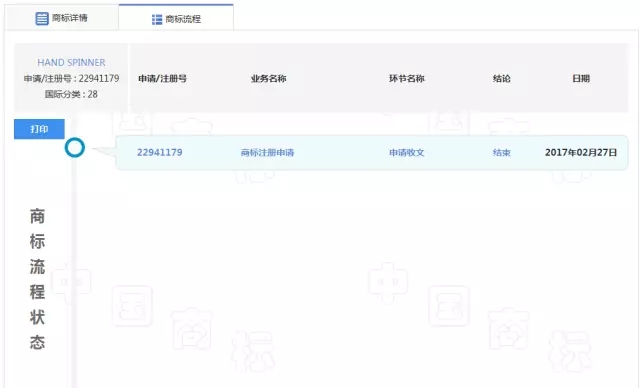Click the HAND SPINNER trademark name
The width and height of the screenshot is (640, 388).
click(71, 62)
